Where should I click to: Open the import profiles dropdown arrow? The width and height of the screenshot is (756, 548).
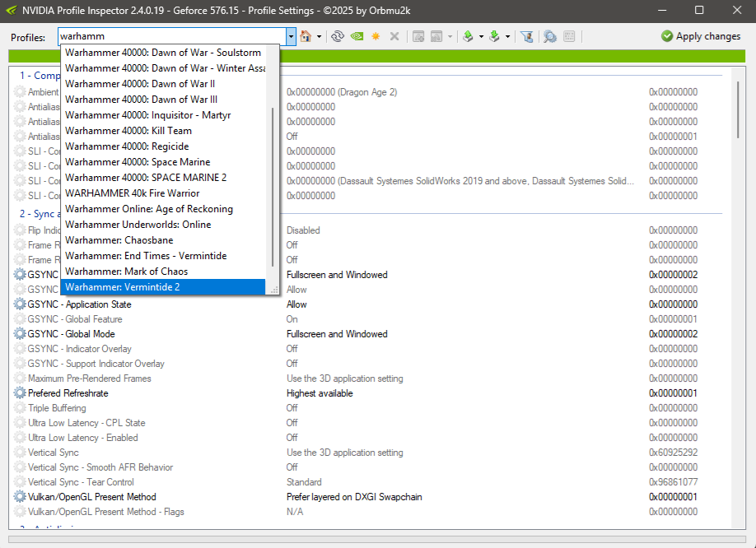coord(507,36)
